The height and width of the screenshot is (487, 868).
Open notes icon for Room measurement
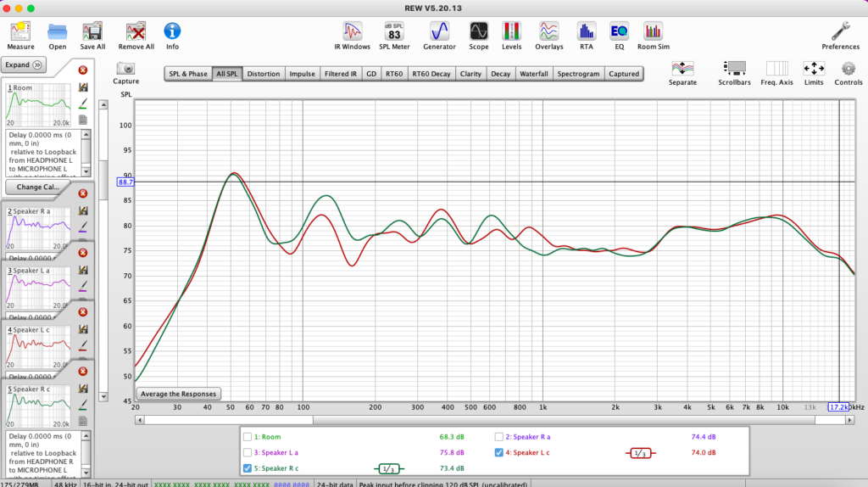tap(83, 120)
